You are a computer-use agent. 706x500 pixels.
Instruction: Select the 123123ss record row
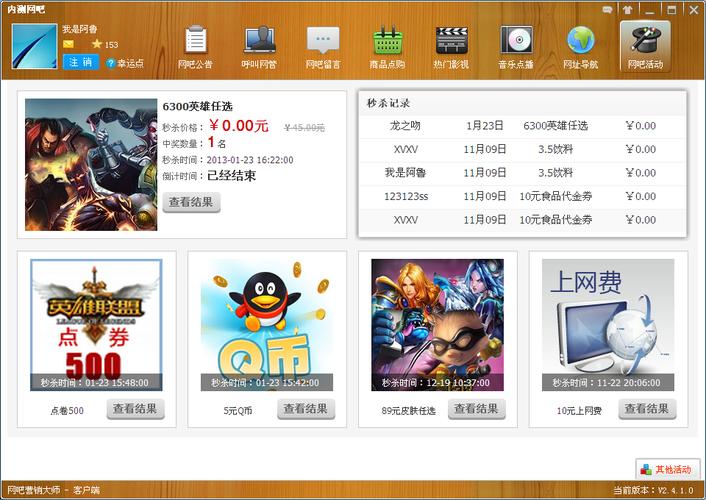523,196
